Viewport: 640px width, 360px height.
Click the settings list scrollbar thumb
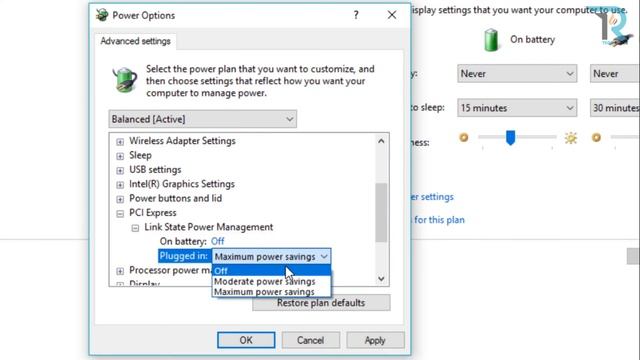click(381, 213)
